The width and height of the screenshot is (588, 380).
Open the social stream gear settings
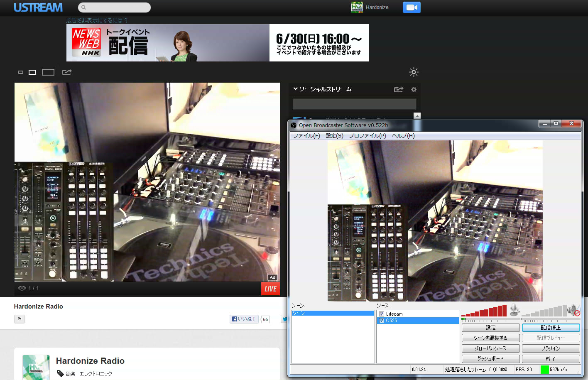[x=414, y=89]
